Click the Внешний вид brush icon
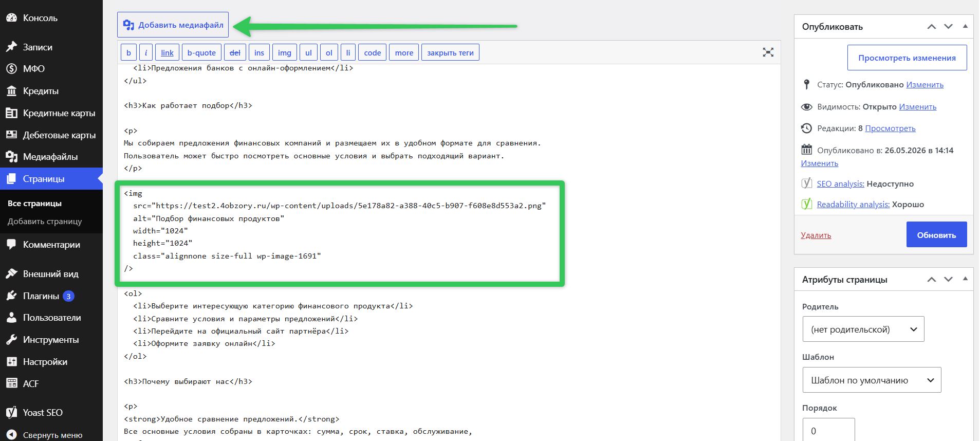Screen dimensions: 980x441 pyautogui.click(x=11, y=274)
